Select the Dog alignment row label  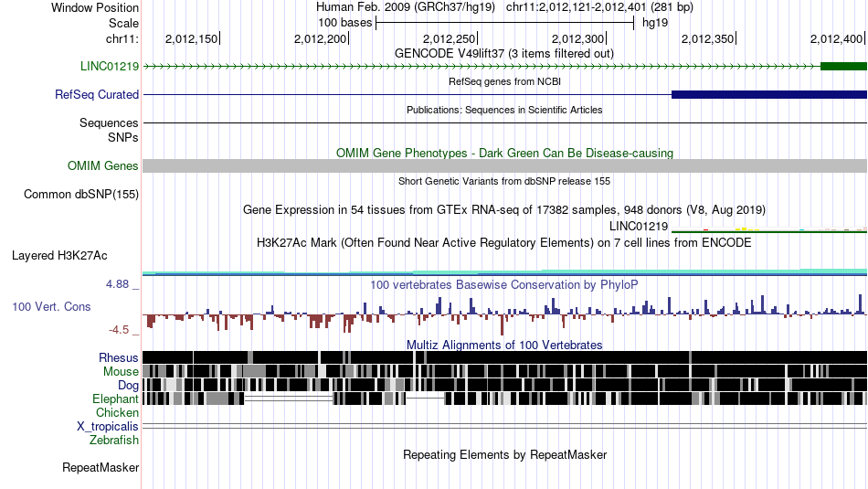pos(129,386)
